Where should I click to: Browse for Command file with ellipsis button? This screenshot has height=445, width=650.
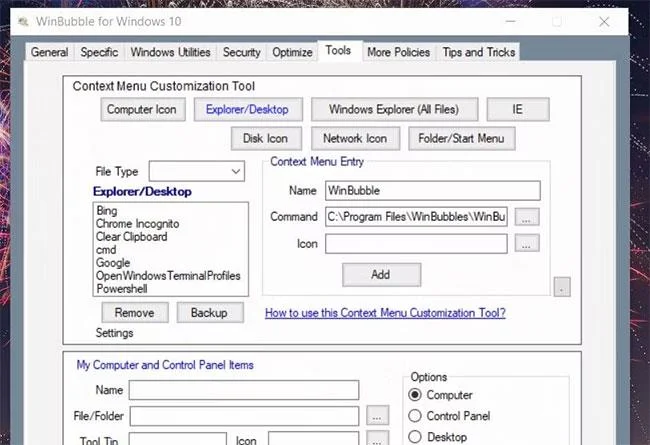pyautogui.click(x=526, y=217)
